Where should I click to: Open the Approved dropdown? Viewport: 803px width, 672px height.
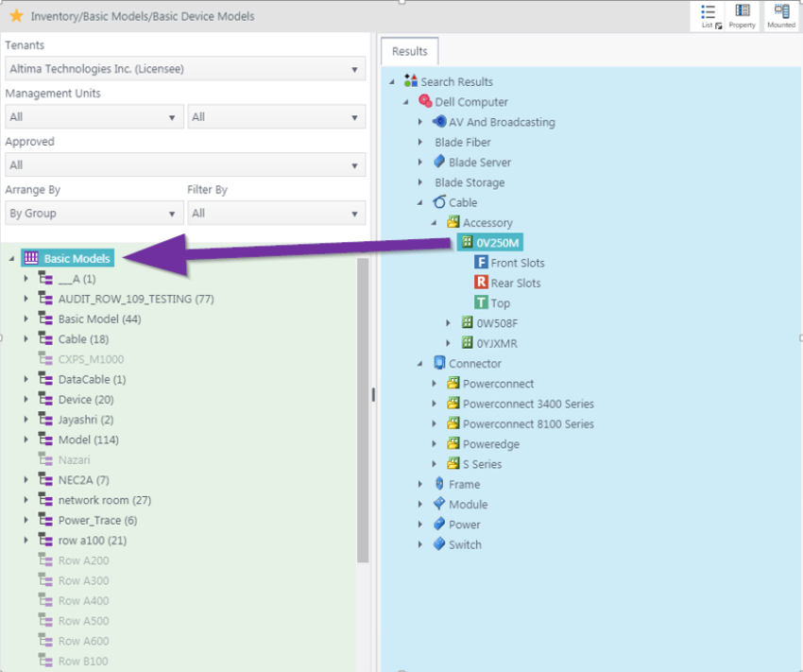[x=185, y=164]
